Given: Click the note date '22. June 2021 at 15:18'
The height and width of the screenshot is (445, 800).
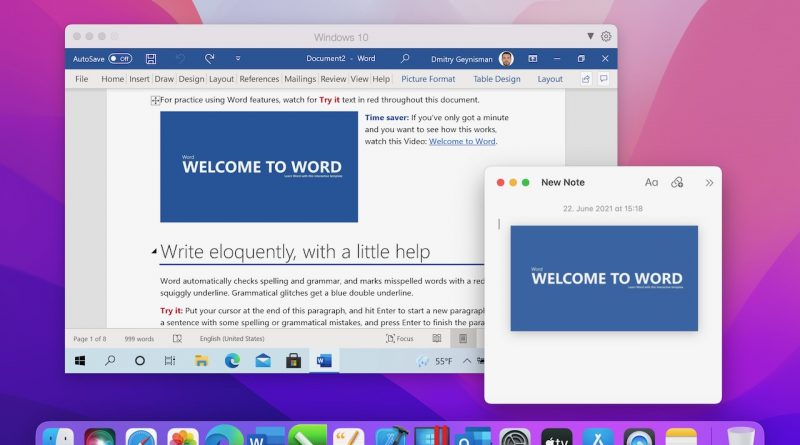Looking at the screenshot, I should point(603,209).
